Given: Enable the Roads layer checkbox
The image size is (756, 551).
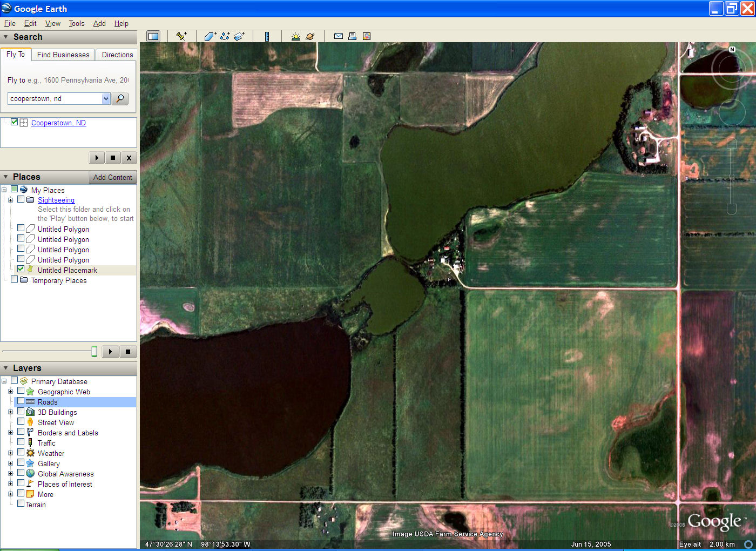Looking at the screenshot, I should pos(21,401).
